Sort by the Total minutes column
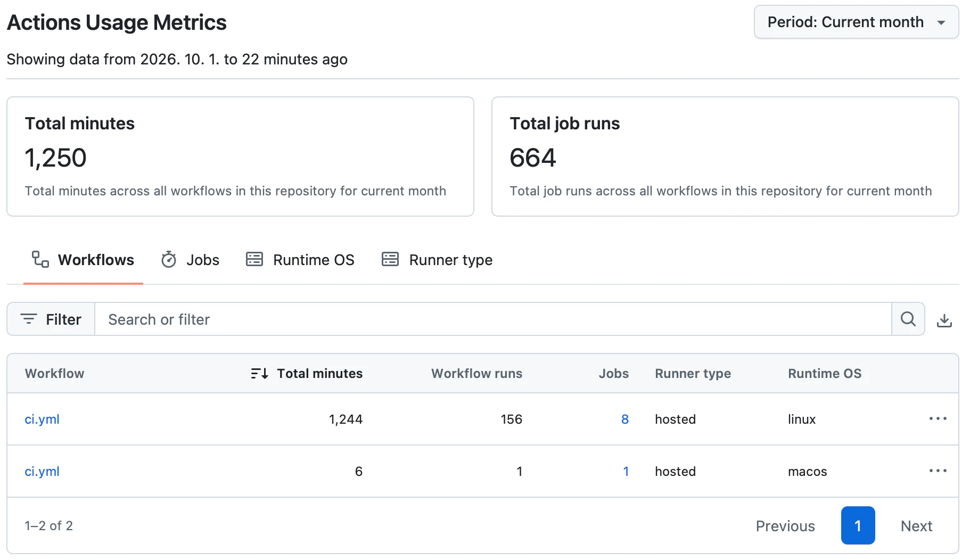This screenshot has height=560, width=970. click(319, 374)
